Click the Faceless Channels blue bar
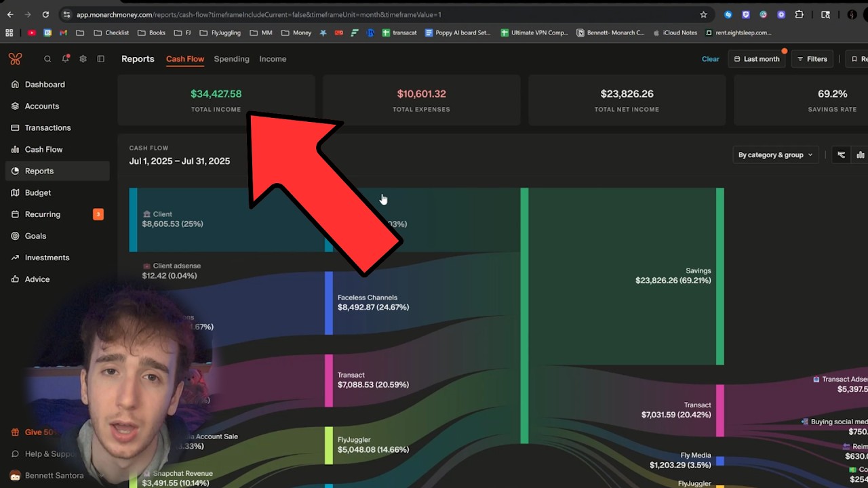868x488 pixels. tap(329, 303)
